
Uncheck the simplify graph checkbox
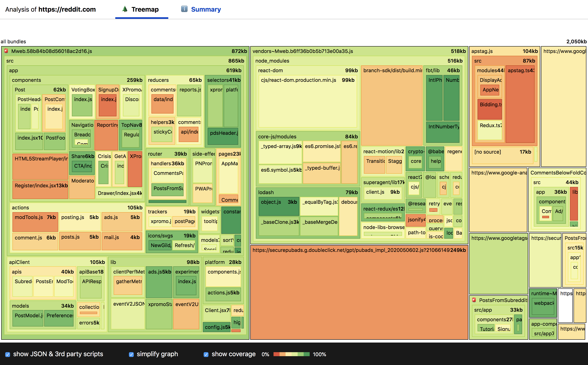pyautogui.click(x=131, y=354)
